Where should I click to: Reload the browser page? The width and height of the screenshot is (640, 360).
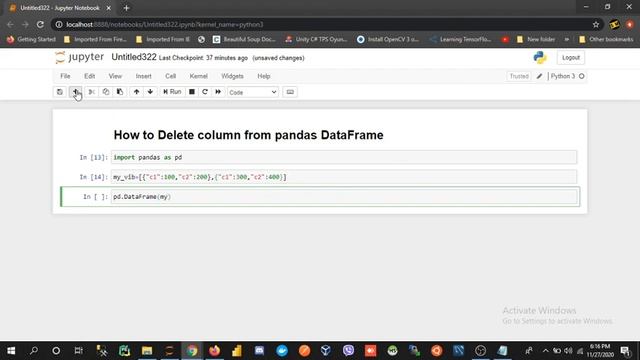40,24
